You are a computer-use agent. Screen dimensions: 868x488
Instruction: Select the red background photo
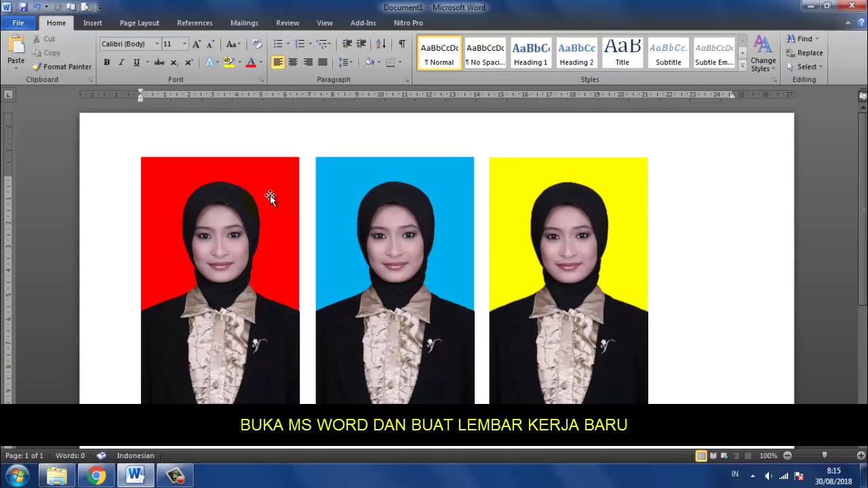pos(220,280)
